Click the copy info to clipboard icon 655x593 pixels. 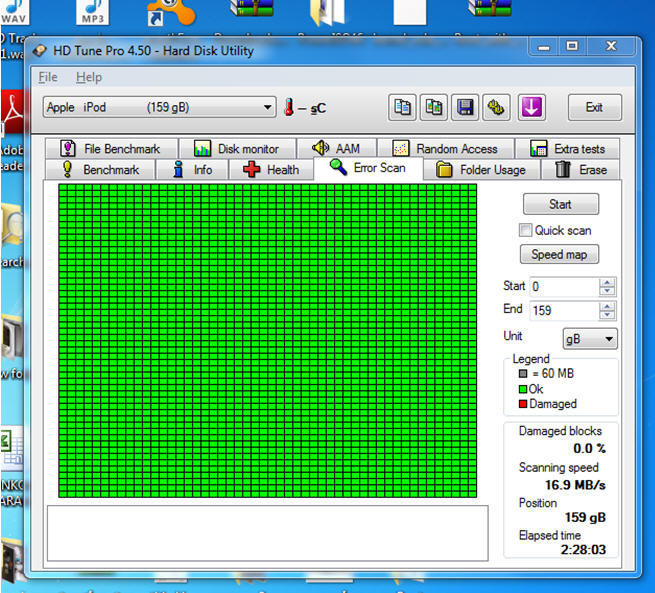[403, 108]
